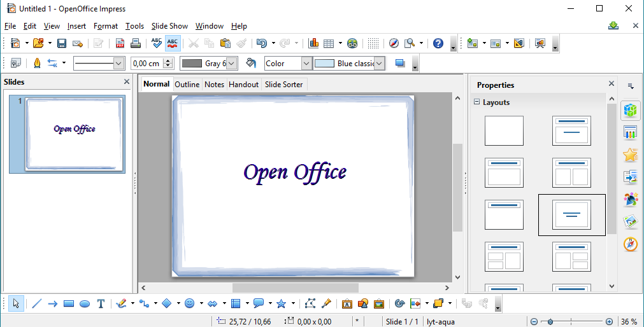
Task: Expand the Zoom dropdown arrow
Action: coord(421,43)
